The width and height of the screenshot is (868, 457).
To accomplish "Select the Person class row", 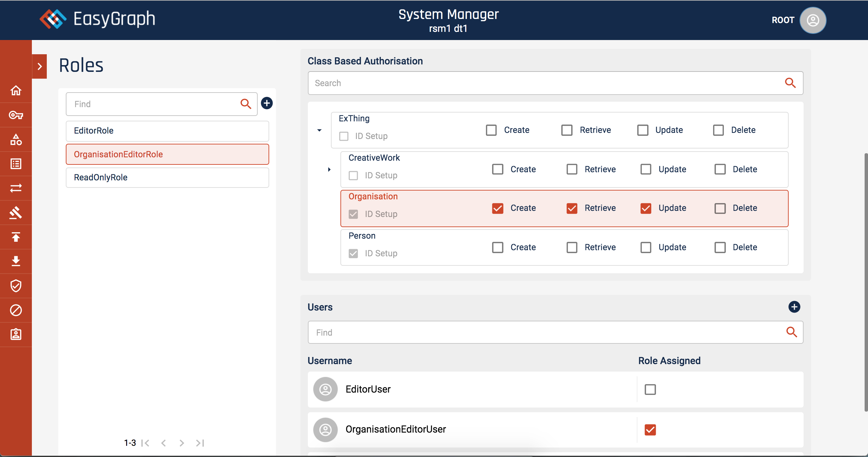I will pyautogui.click(x=565, y=247).
